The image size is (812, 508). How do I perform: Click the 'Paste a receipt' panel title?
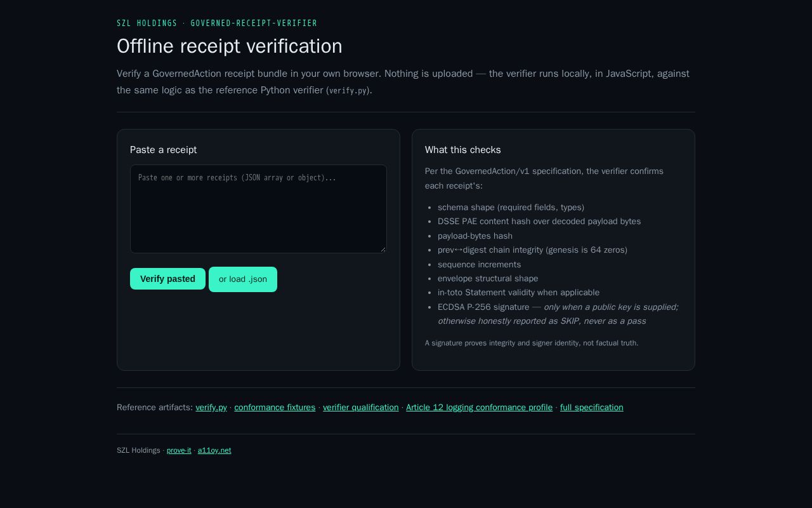pyautogui.click(x=164, y=150)
